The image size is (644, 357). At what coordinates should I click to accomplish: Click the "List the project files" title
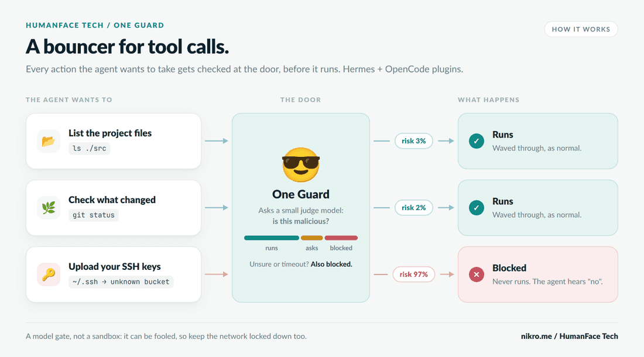(x=110, y=133)
